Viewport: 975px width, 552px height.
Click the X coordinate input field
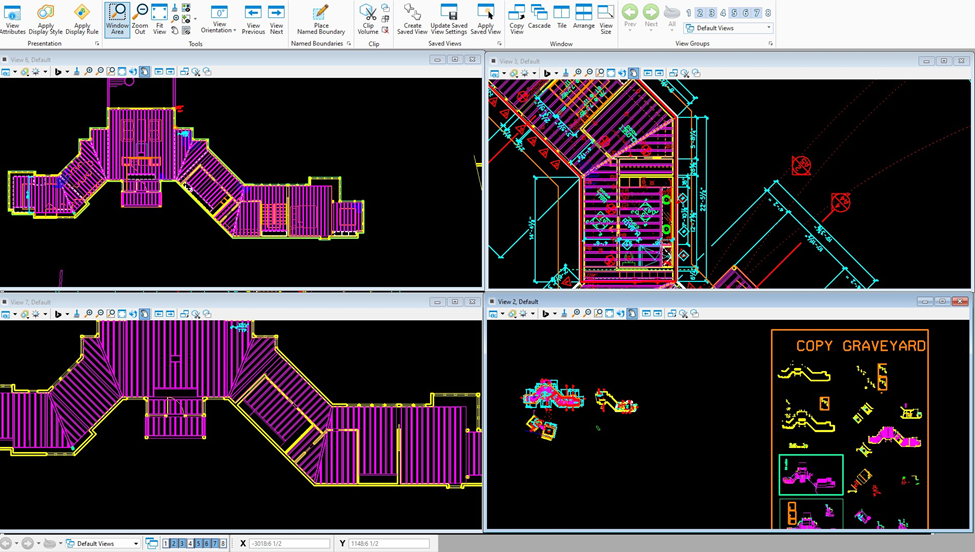tap(292, 543)
